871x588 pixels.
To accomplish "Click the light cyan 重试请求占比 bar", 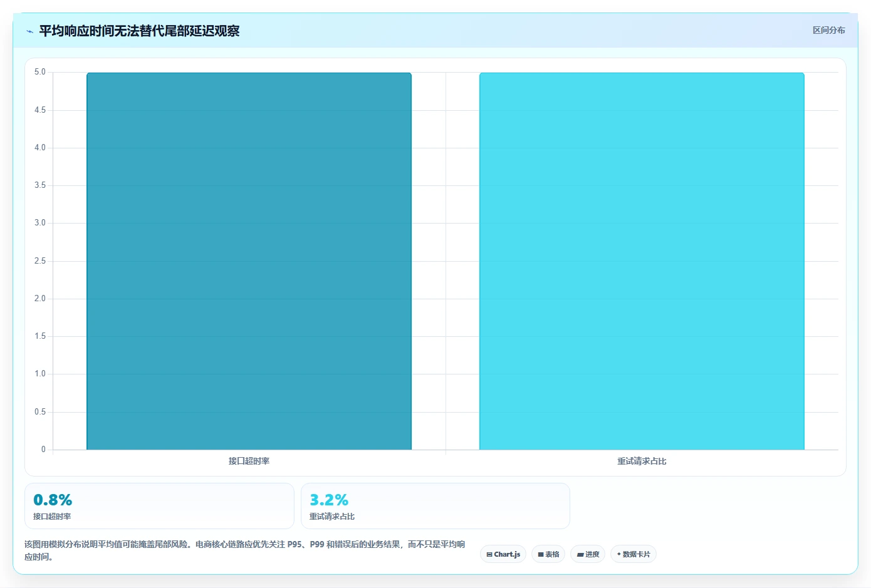I will (642, 261).
